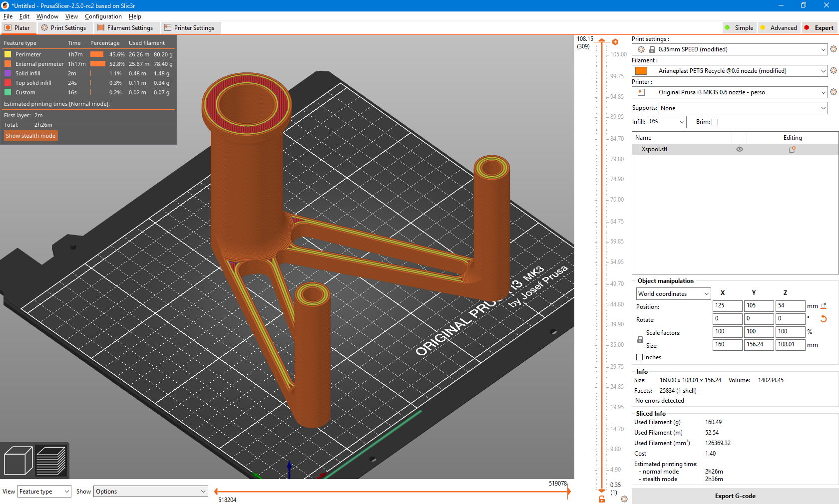Screen dimensions: 839x504
Task: Click the Custom green legend swatch
Action: tap(8, 92)
